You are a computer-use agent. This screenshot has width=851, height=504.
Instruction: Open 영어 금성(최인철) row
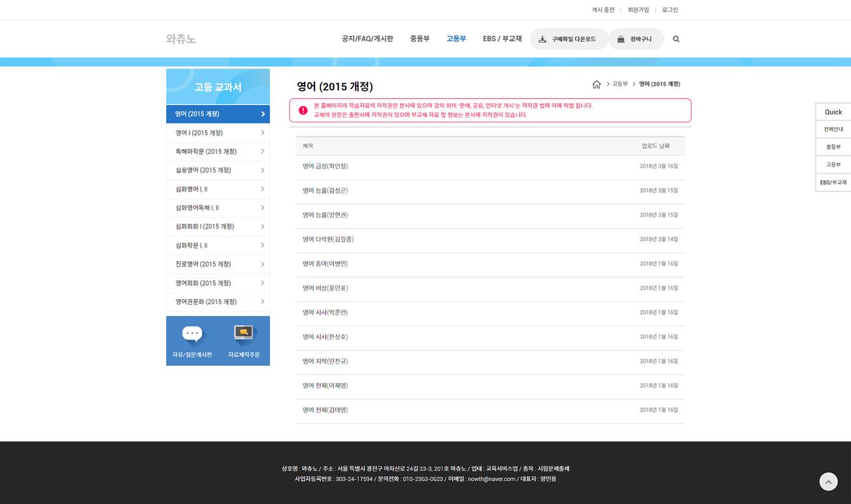coord(490,166)
